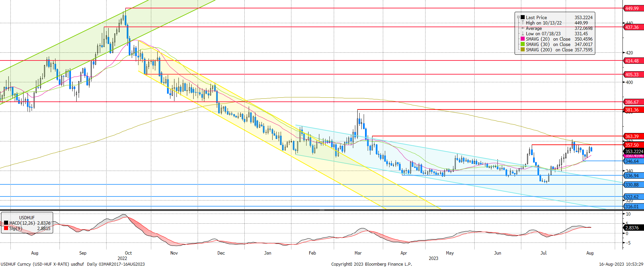Click the 316.01 blue price tag
Image resolution: width=644 pixels, height=267 pixels.
(633, 207)
